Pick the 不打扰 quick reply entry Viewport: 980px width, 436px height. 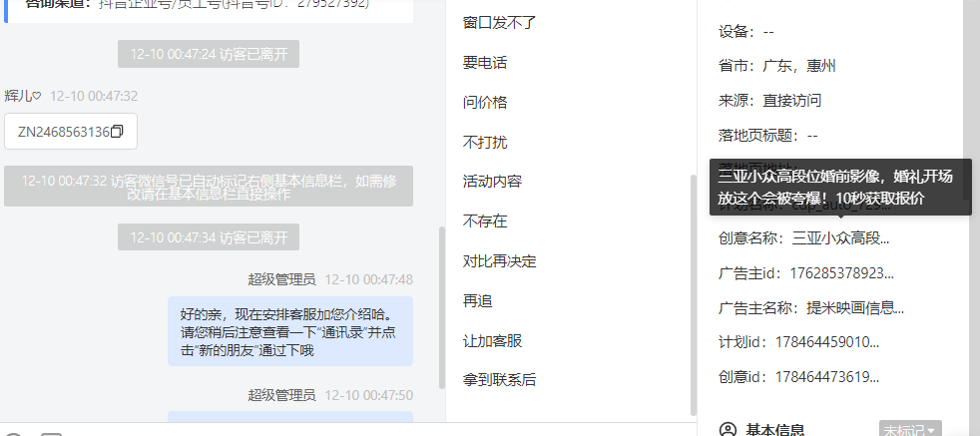click(484, 143)
